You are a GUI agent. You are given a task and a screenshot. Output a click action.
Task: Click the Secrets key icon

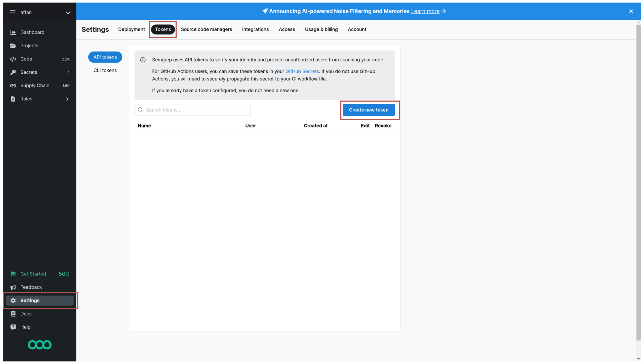(x=13, y=72)
